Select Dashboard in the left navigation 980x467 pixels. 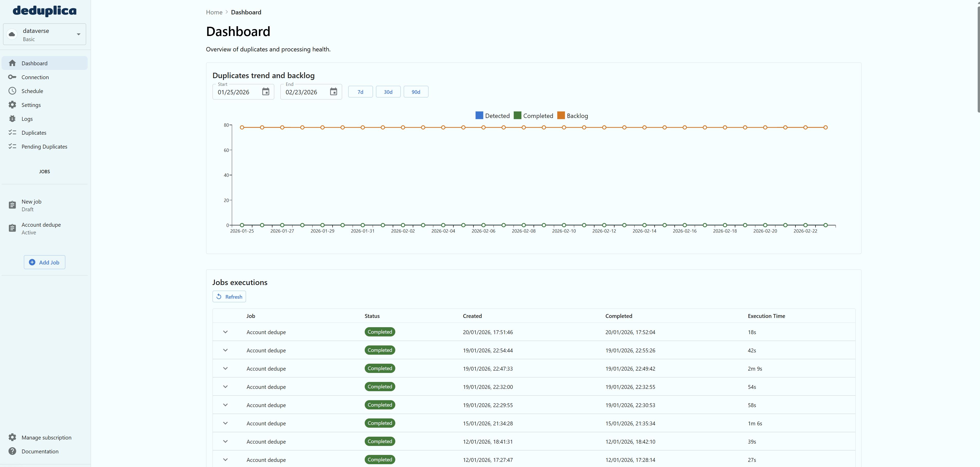(34, 63)
